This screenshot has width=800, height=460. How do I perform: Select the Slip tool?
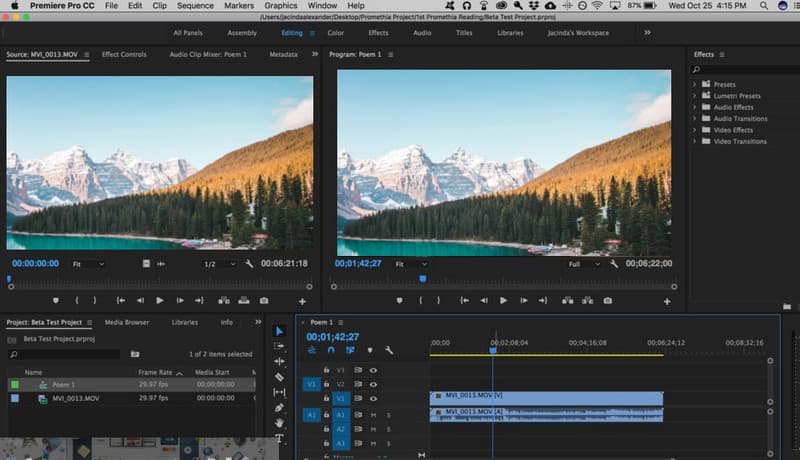coord(279,392)
